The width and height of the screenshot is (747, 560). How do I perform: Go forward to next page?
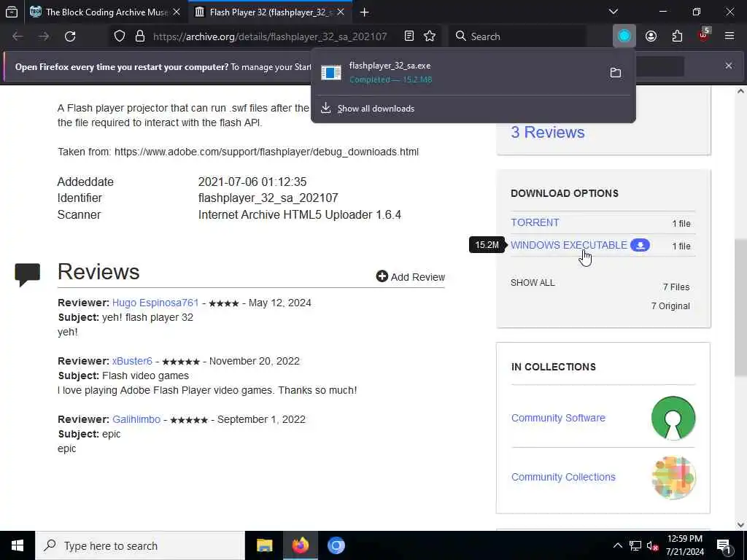(x=44, y=36)
